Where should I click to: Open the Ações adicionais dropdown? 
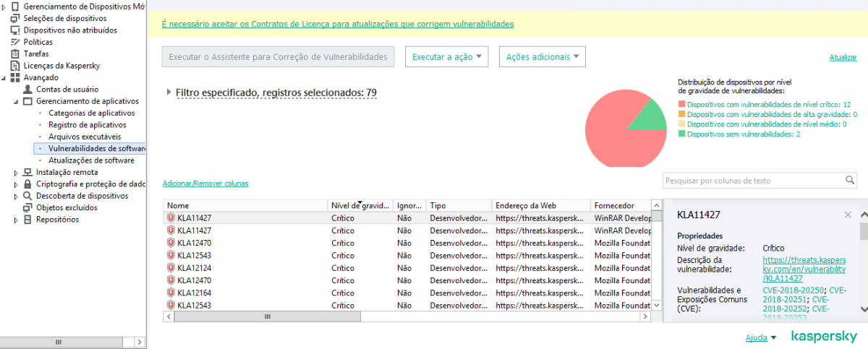click(542, 56)
